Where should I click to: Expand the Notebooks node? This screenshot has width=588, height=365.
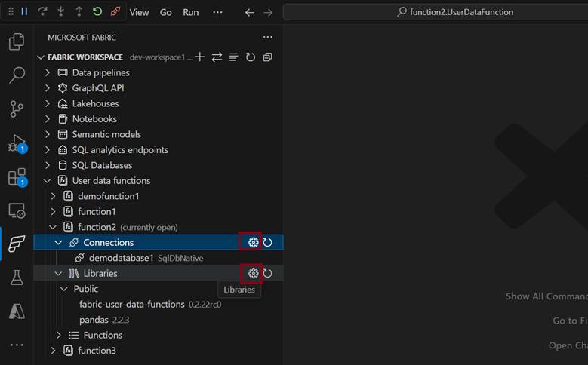tap(48, 119)
